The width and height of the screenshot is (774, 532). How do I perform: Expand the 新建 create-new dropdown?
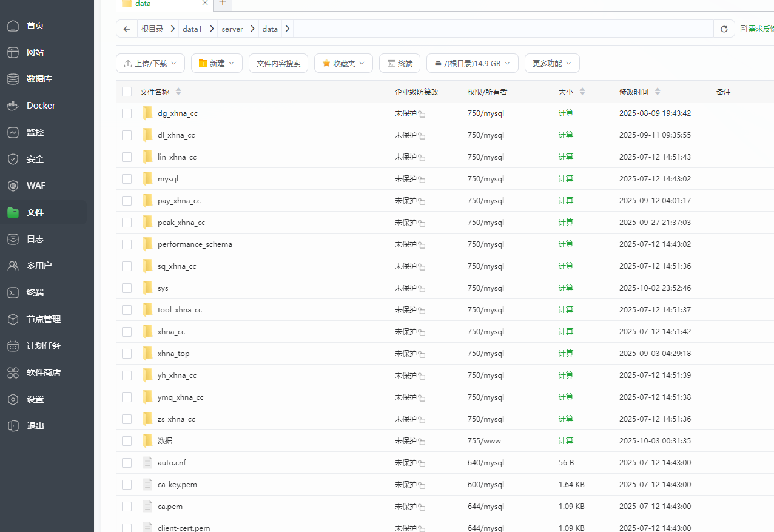217,62
